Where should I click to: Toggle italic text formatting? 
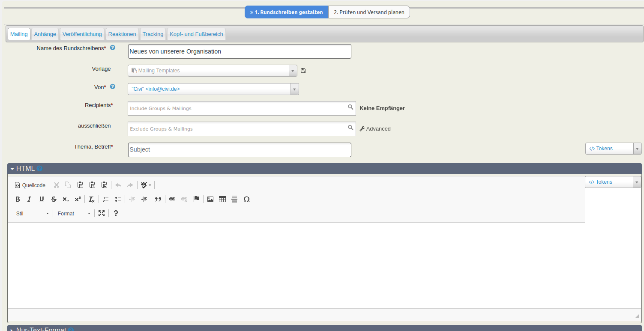click(29, 199)
